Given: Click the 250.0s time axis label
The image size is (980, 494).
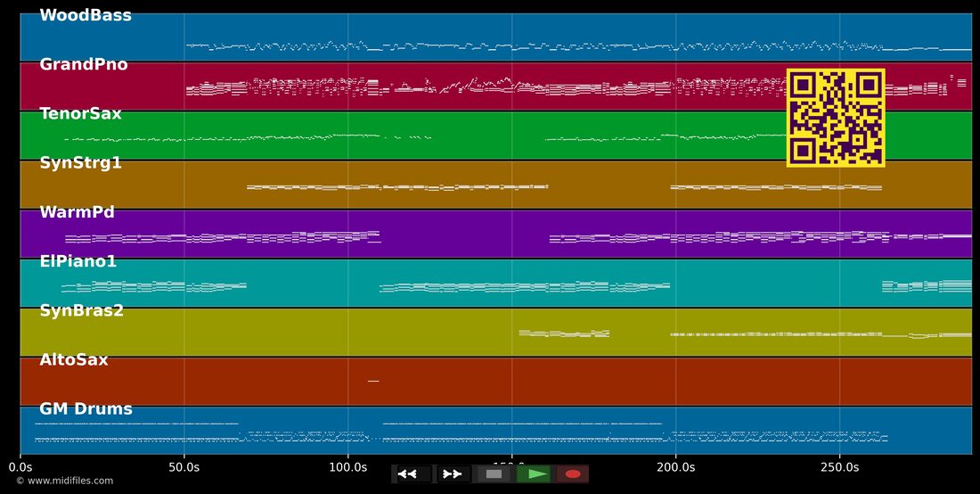Looking at the screenshot, I should (839, 467).
